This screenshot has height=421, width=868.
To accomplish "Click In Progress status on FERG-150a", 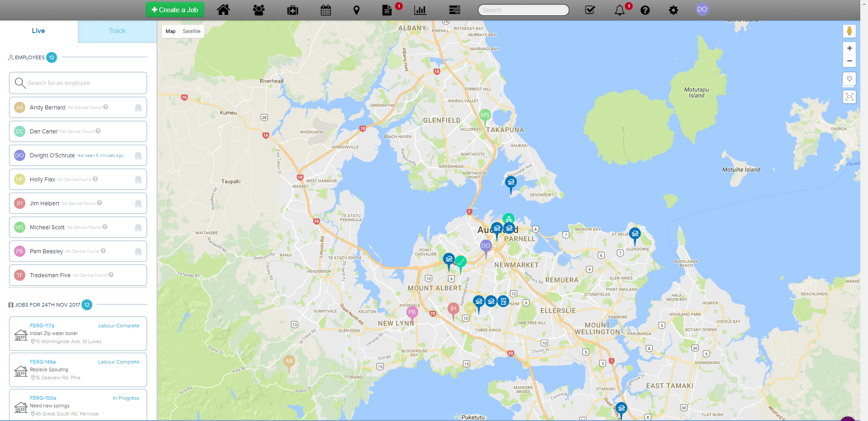I will pos(126,398).
